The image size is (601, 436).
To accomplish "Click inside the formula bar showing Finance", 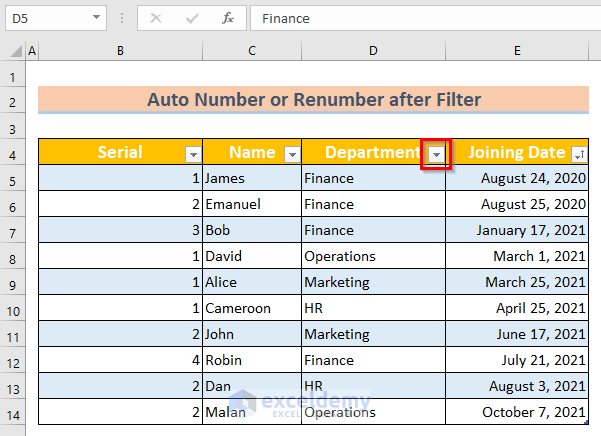I will [x=420, y=18].
